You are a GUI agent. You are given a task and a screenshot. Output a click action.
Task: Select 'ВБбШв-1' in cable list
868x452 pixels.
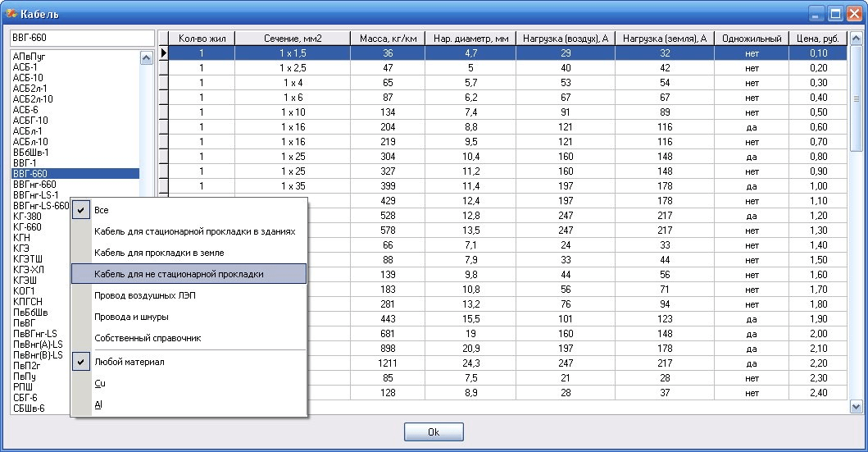pos(30,153)
